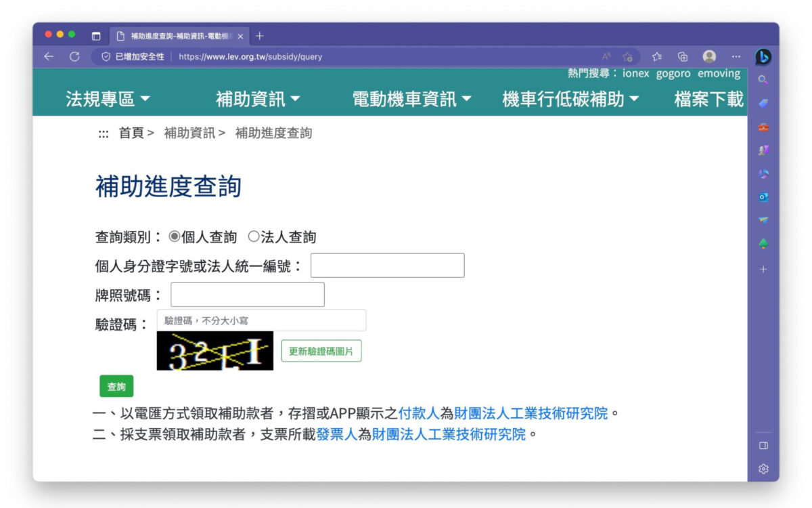The width and height of the screenshot is (812, 508).
Task: Reload the page with the refresh icon
Action: (74, 57)
